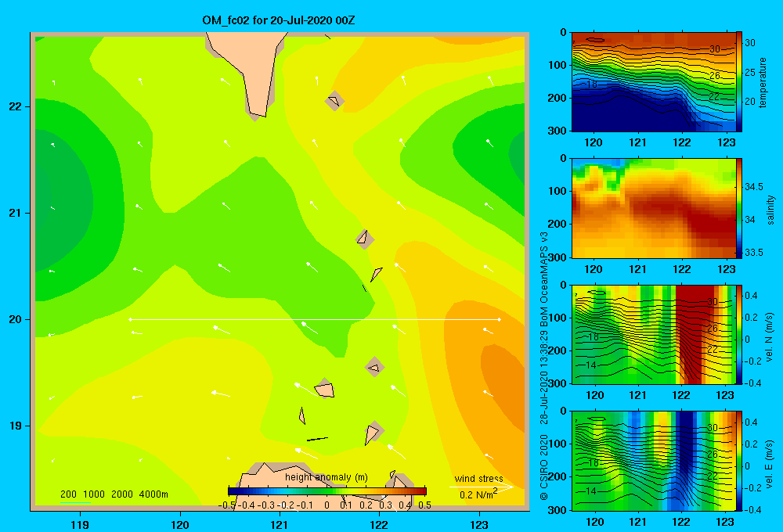Click the '0.2 N/m2' wind stress value
The height and width of the screenshot is (532, 783).
click(478, 494)
